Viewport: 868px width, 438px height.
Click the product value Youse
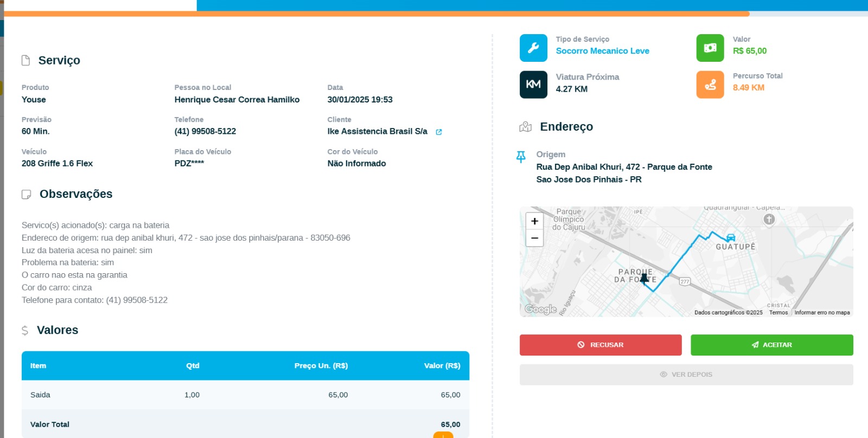point(34,100)
